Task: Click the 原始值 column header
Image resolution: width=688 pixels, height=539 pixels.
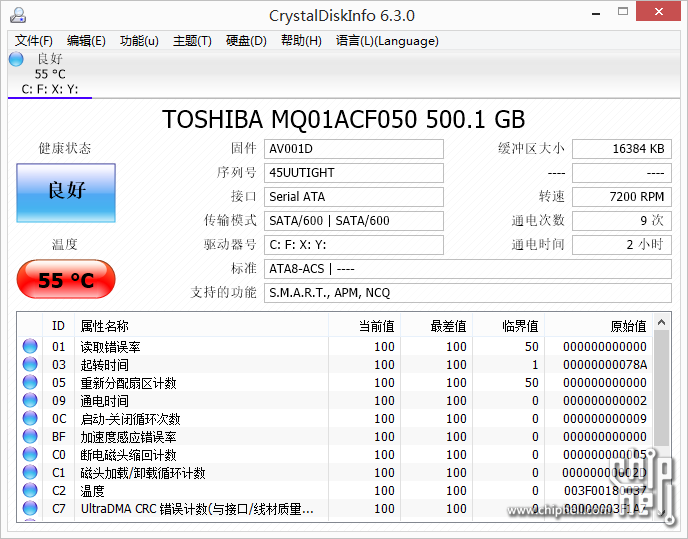Action: (598, 326)
